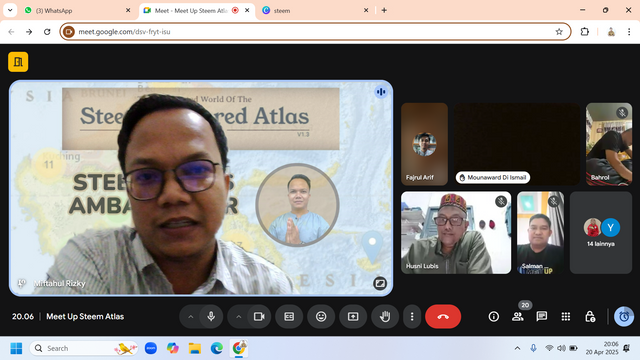
Task: Open the tab search dropdown arrow
Action: coord(10,10)
